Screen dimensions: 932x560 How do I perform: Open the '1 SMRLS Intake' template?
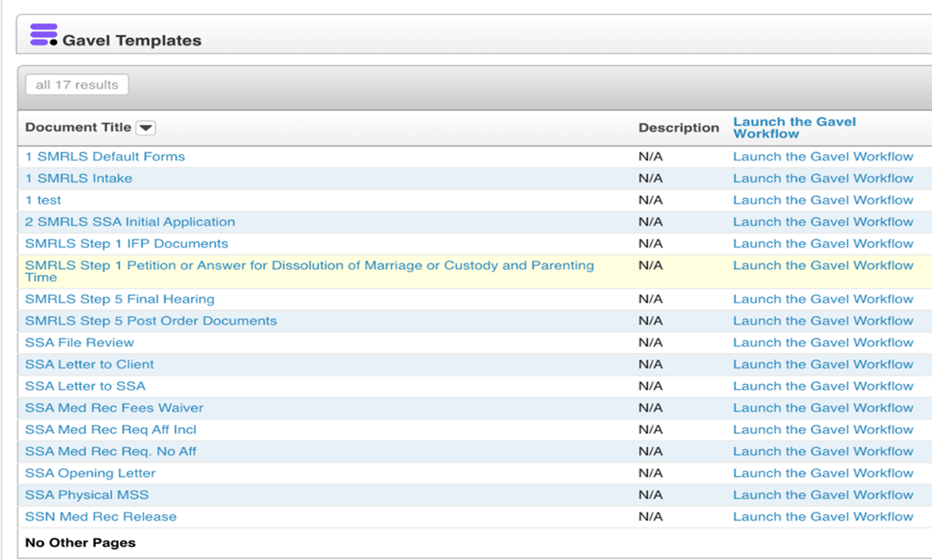(78, 178)
